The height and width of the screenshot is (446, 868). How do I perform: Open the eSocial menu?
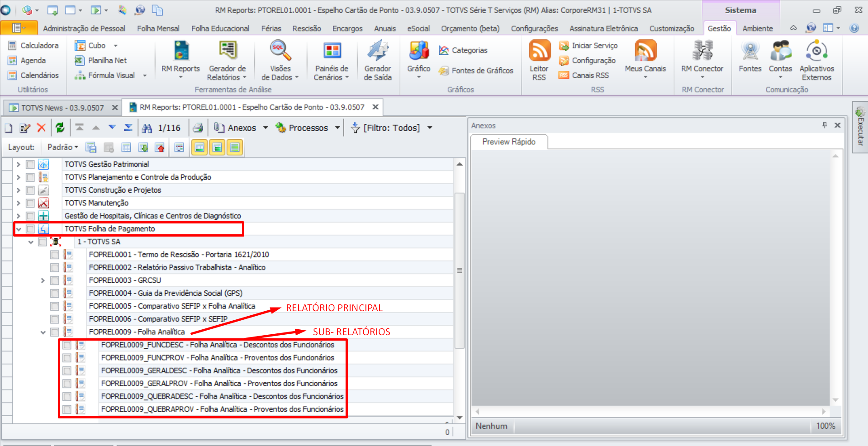tap(418, 28)
